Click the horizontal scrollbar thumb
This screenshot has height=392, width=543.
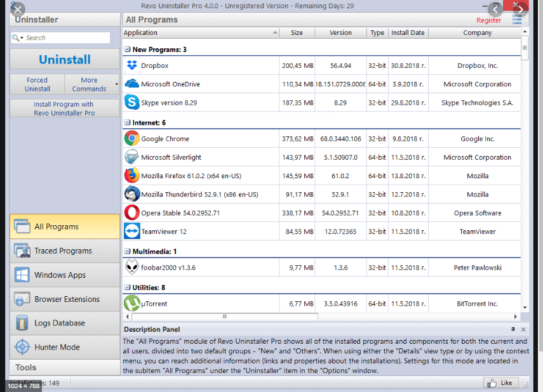[x=225, y=317]
